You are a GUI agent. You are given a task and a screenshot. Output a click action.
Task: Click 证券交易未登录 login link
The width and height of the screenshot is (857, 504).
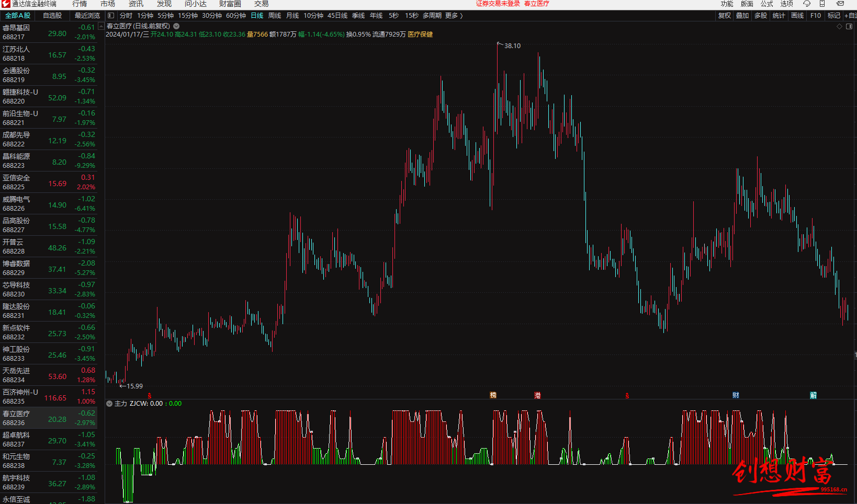pyautogui.click(x=498, y=4)
